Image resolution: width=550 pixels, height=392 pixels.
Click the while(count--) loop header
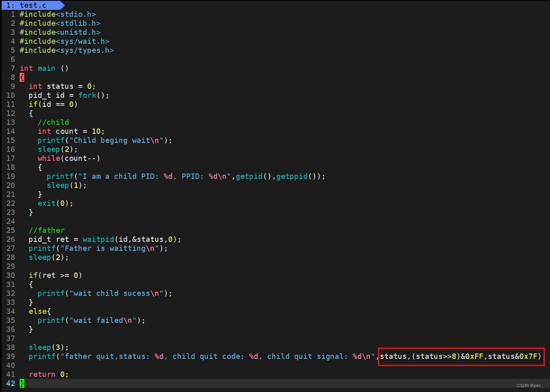coord(69,158)
